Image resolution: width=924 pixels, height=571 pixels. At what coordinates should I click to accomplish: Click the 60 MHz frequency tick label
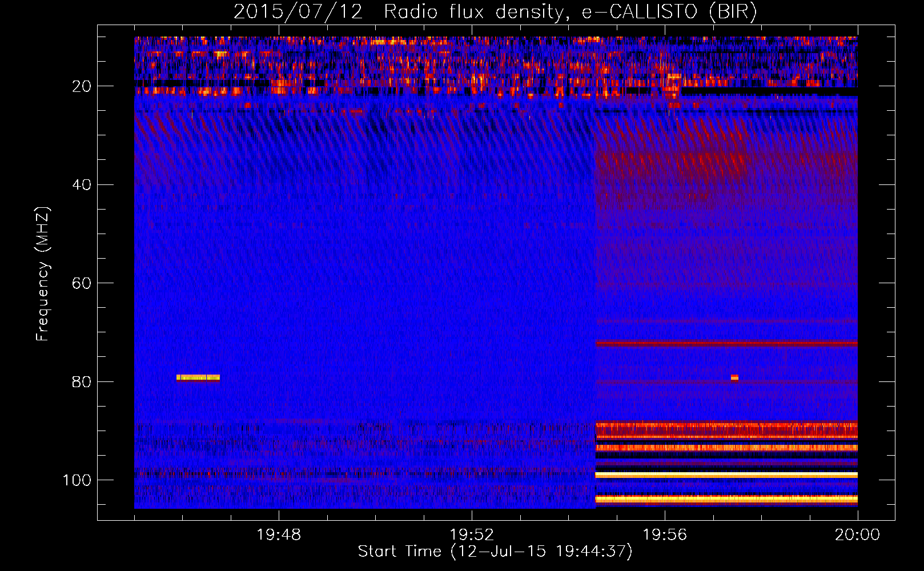[x=82, y=283]
